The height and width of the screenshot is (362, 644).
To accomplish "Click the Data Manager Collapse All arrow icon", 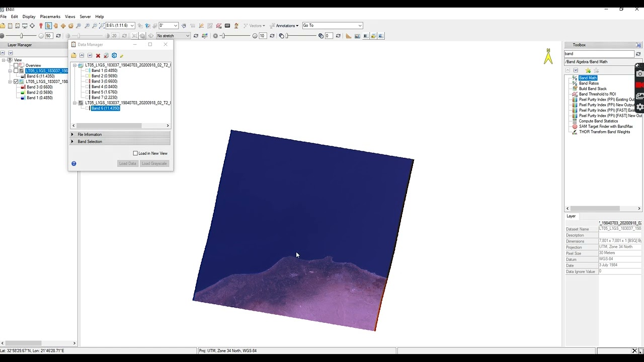I will coord(82,55).
